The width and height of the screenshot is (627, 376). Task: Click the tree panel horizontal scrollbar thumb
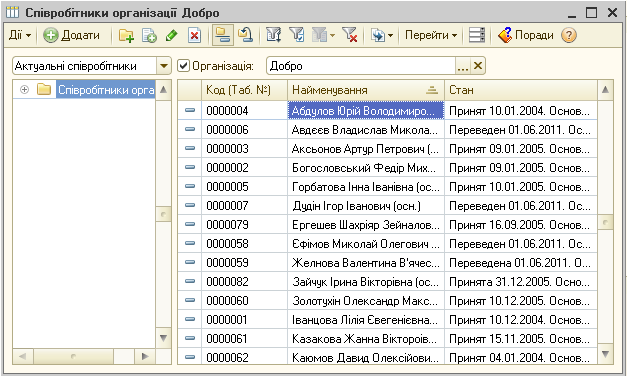pos(73,356)
